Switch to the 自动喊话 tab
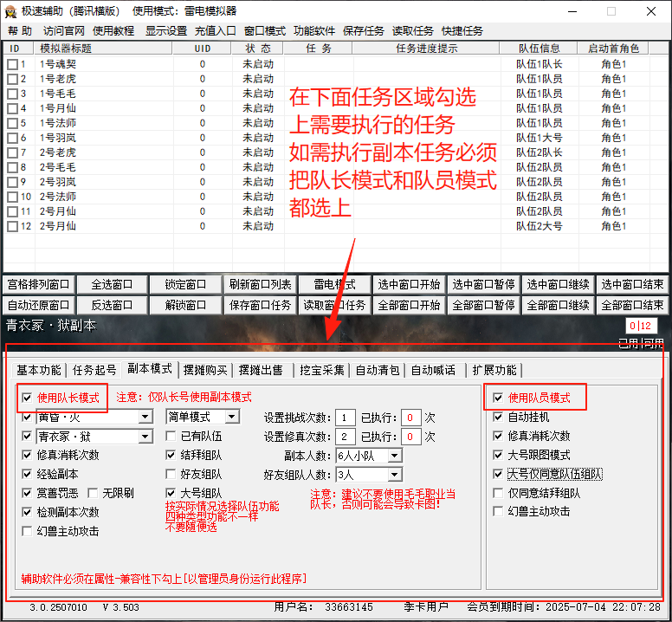The height and width of the screenshot is (622, 672). (x=433, y=370)
